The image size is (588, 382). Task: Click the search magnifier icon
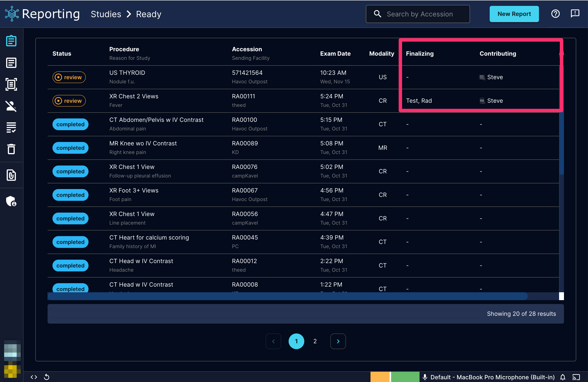coord(377,14)
